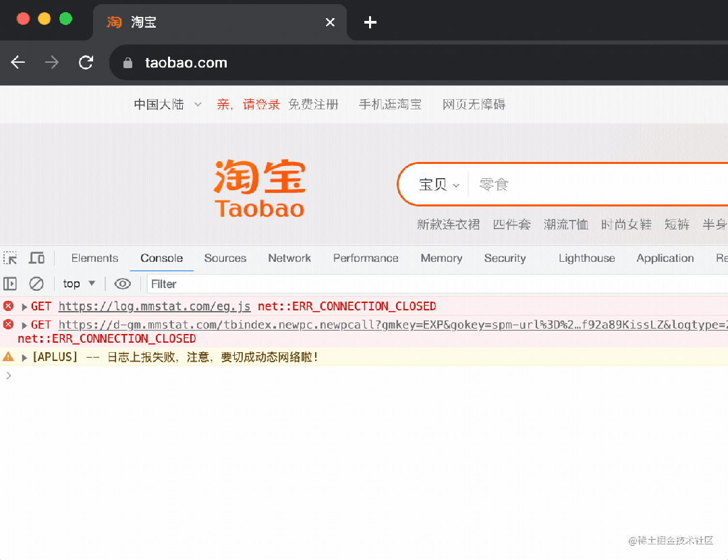
Task: Open the Sources tab
Action: coord(225,258)
